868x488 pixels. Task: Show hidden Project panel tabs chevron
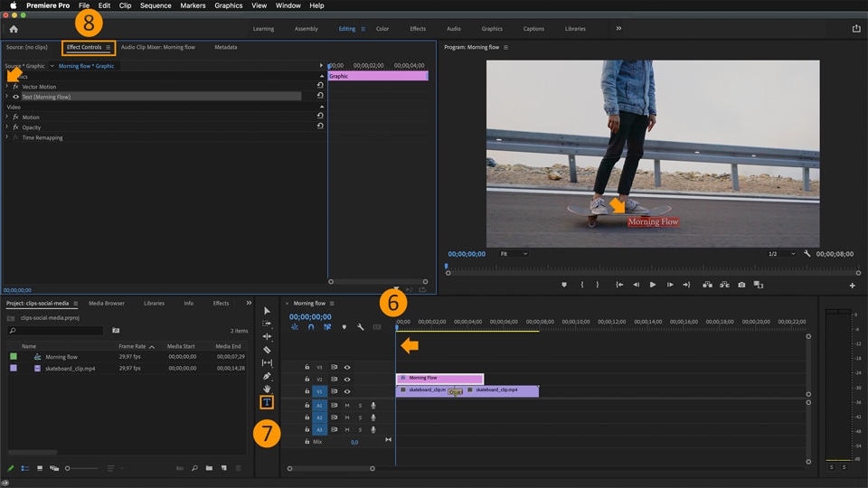click(249, 303)
